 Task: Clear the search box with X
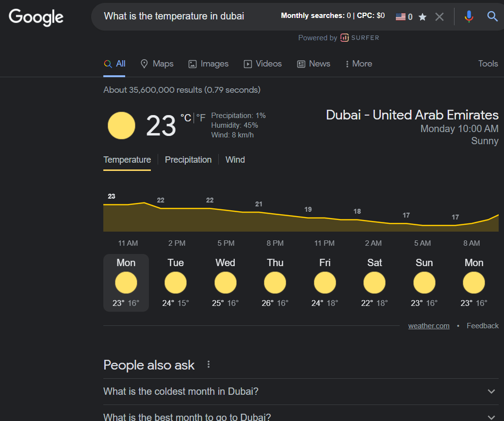pyautogui.click(x=439, y=17)
